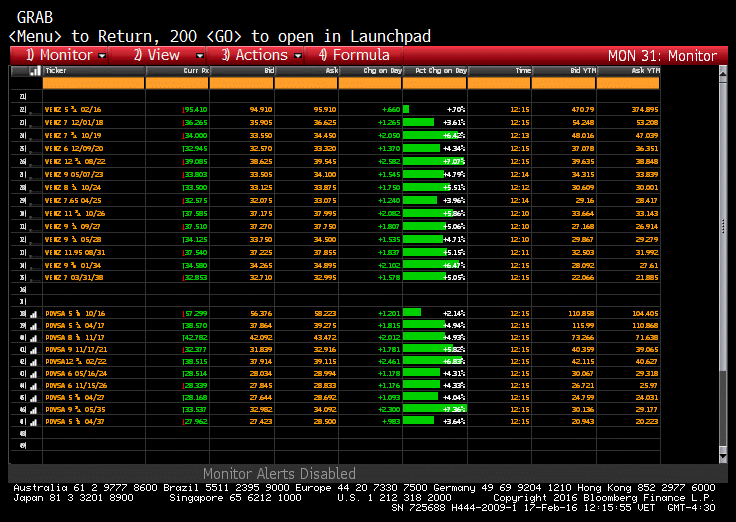Open chart icon beside PDVSA 6 05/16/24 row
Viewport: 736px width, 522px height.
[x=33, y=374]
